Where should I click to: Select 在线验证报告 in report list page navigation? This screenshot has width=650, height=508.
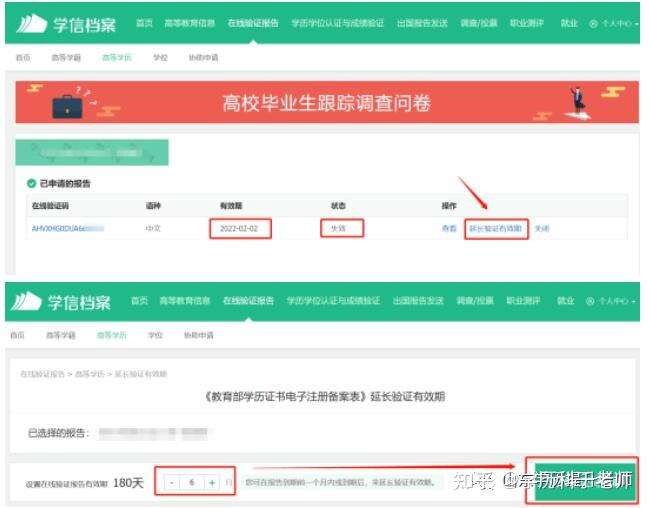point(253,23)
